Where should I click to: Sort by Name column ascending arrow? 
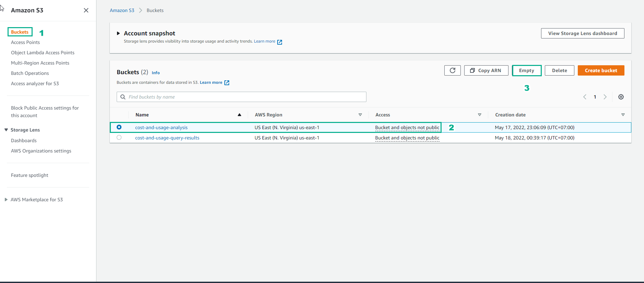239,115
